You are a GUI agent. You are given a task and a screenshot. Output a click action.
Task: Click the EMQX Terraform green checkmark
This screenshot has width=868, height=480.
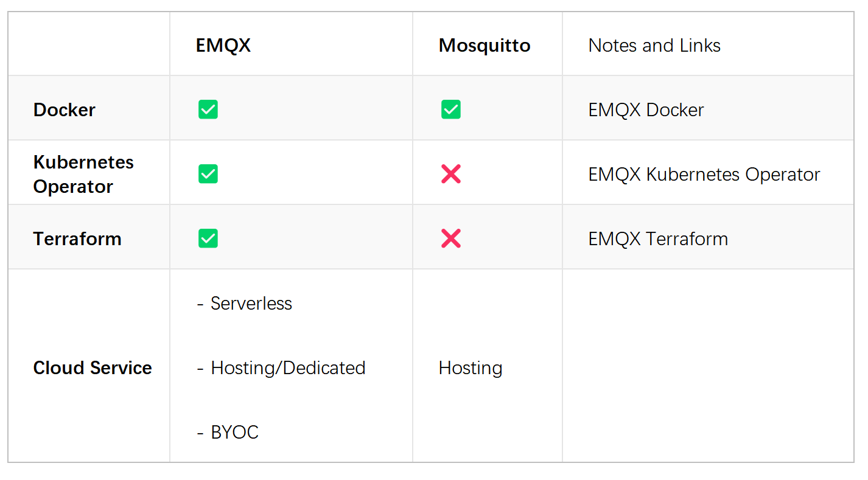click(x=208, y=238)
